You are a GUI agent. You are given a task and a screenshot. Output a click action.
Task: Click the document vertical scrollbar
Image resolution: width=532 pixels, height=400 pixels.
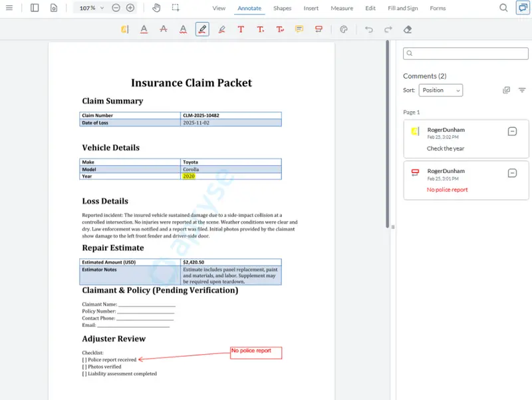[388, 134]
